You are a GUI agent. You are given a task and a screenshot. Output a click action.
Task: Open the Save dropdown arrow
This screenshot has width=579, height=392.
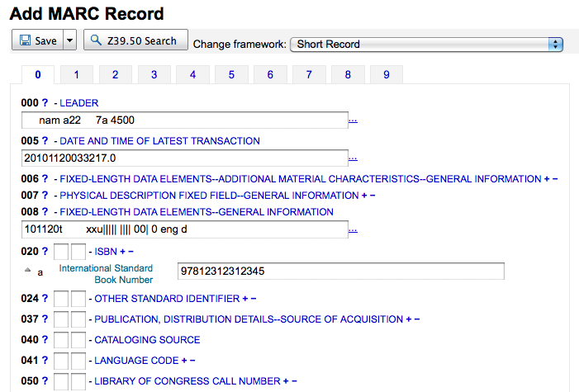pyautogui.click(x=69, y=40)
